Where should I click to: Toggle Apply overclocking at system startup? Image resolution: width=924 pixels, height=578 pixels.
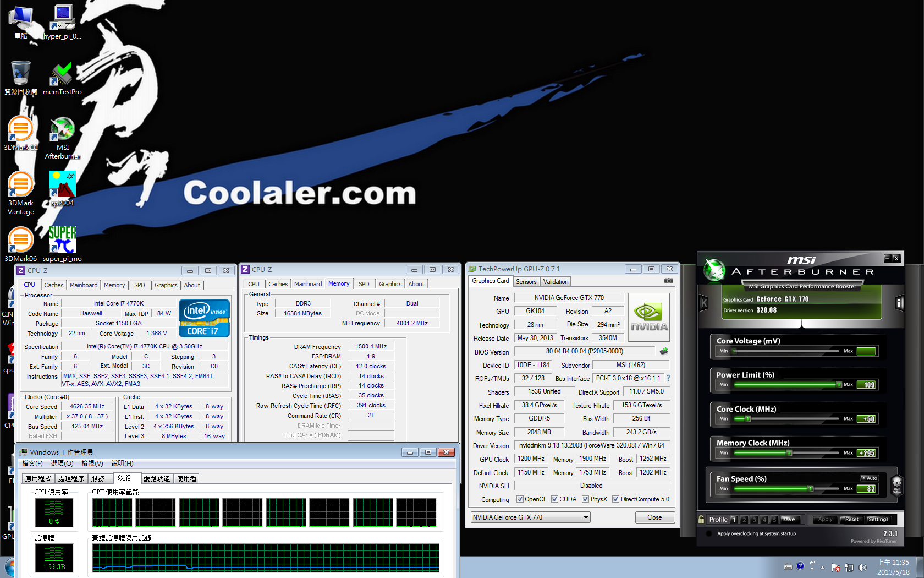pyautogui.click(x=709, y=533)
